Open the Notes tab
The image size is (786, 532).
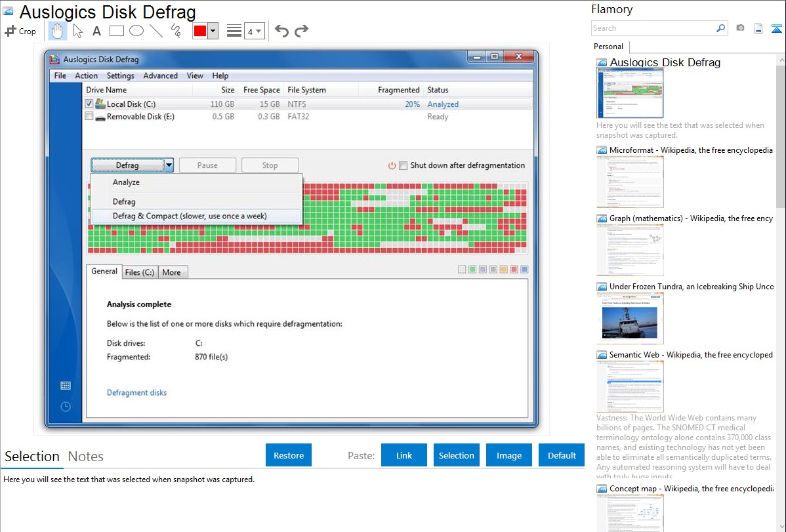pos(86,457)
